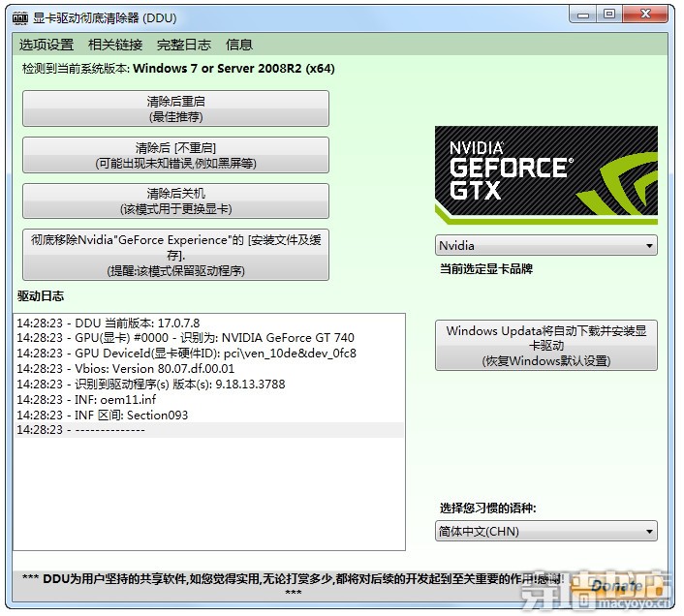684x616 pixels.
Task: Open the 信息 menu
Action: tap(238, 45)
